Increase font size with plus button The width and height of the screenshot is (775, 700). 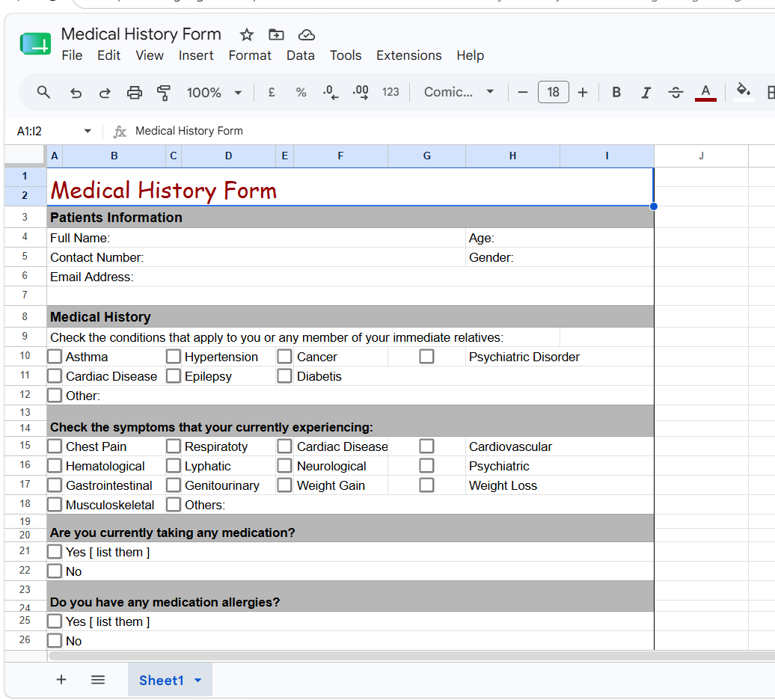(x=583, y=93)
